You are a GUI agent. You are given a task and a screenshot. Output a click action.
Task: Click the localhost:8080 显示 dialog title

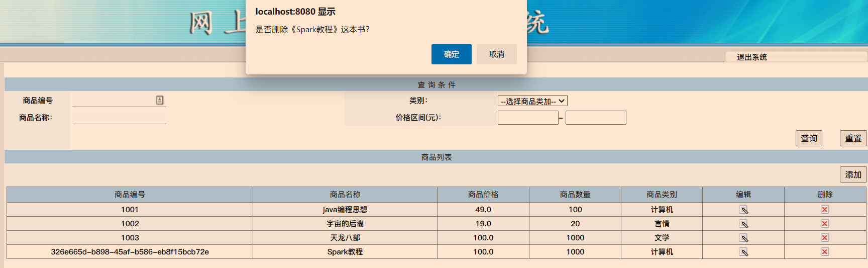tap(295, 12)
